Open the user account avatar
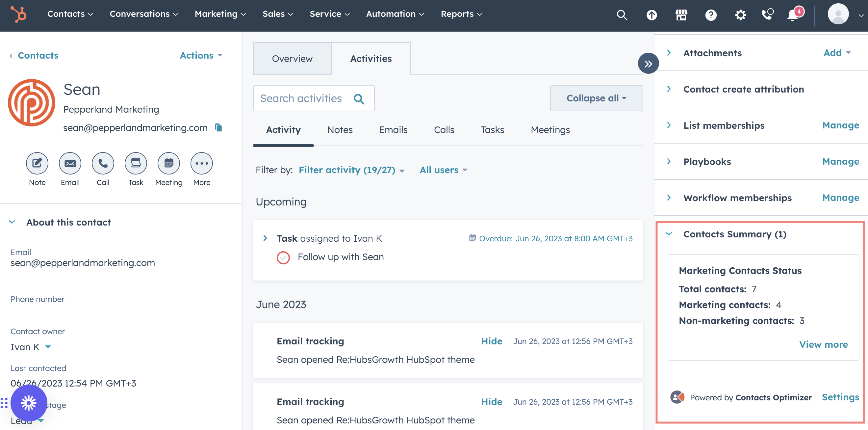Viewport: 868px width, 430px height. click(x=838, y=14)
